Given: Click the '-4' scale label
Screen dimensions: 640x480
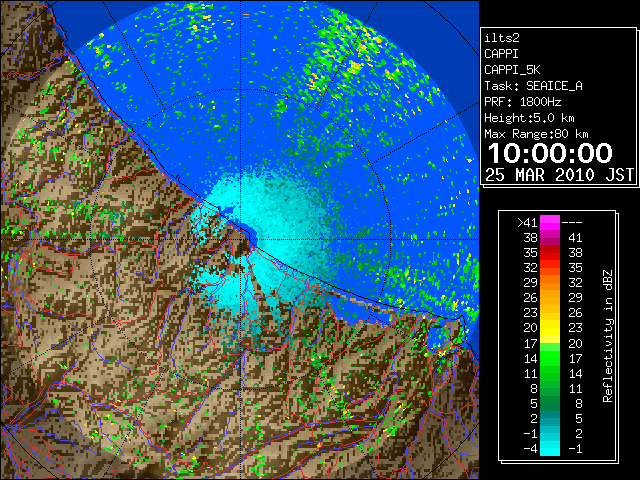Looking at the screenshot, I should coord(530,449).
